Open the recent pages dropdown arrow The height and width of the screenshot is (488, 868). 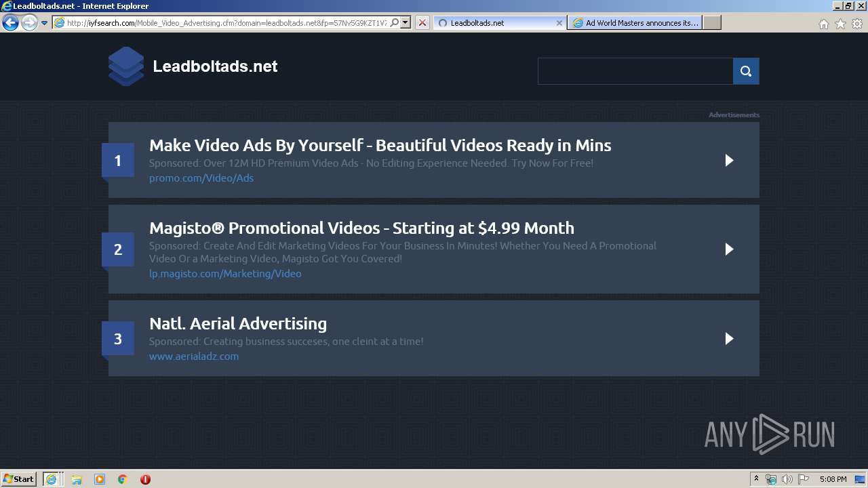pos(44,23)
